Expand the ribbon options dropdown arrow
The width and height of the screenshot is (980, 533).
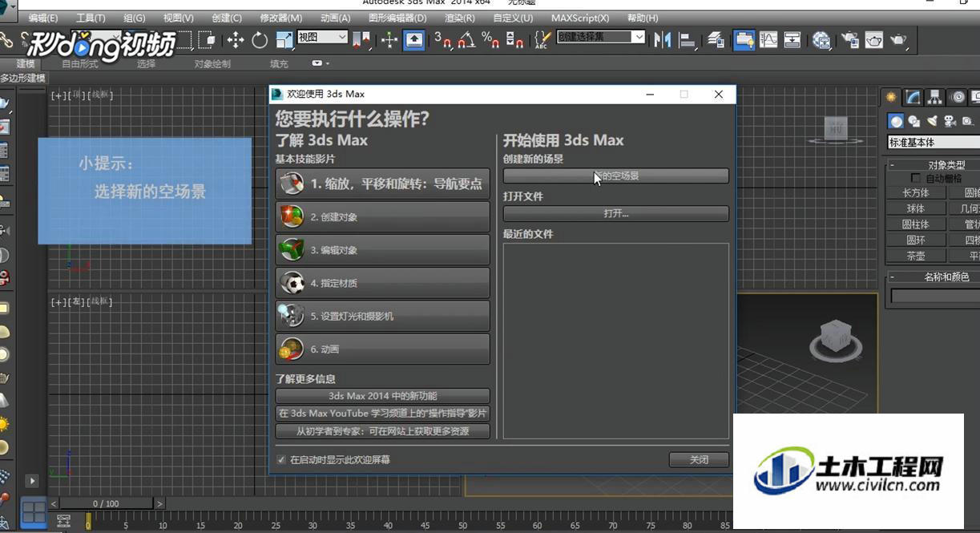pyautogui.click(x=321, y=63)
